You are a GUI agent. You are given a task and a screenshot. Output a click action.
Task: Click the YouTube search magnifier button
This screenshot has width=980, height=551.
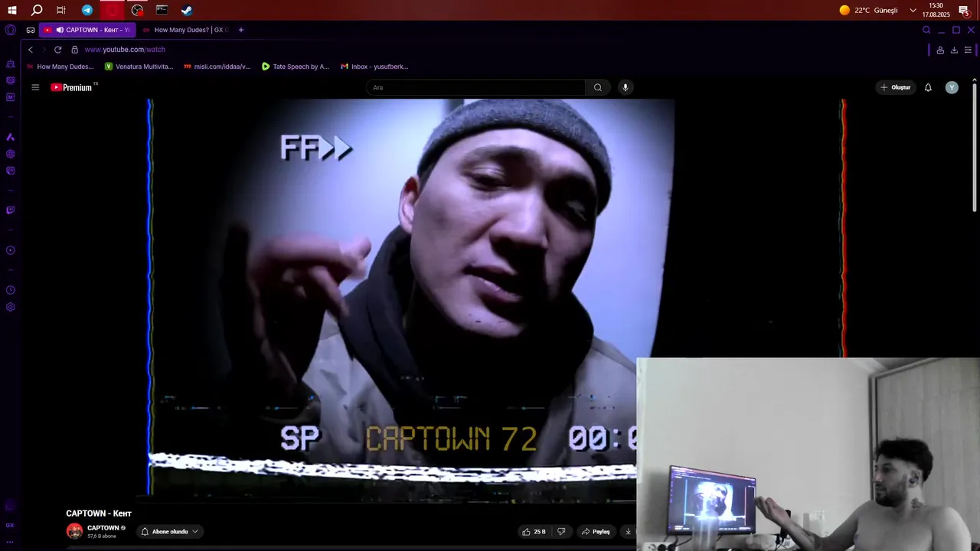(598, 87)
